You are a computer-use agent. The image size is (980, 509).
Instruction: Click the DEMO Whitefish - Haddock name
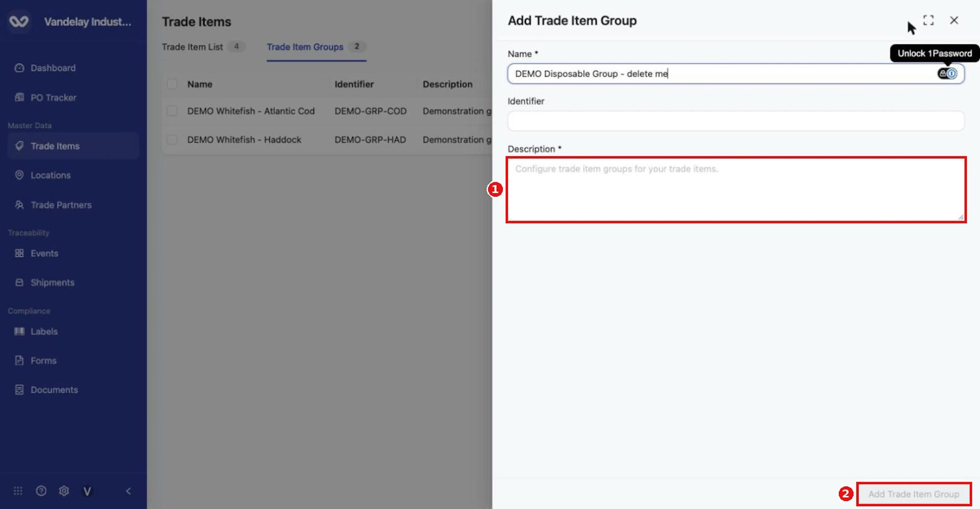coord(244,140)
